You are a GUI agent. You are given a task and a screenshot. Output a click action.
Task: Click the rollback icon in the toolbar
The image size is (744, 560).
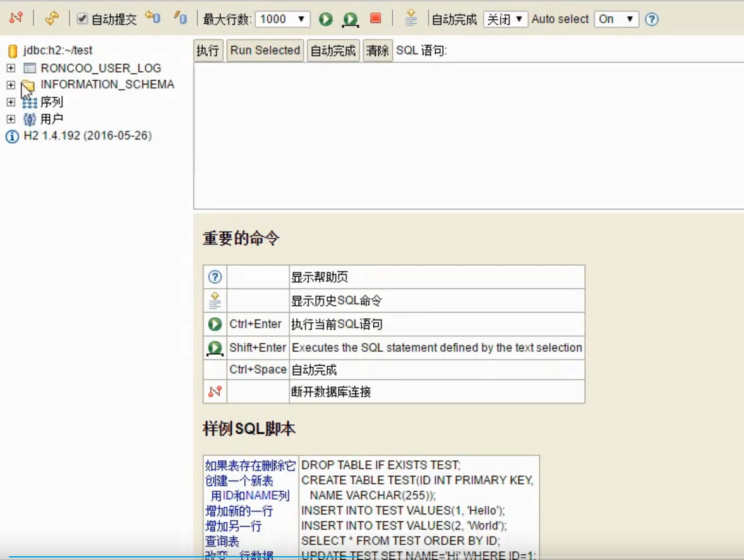(153, 18)
